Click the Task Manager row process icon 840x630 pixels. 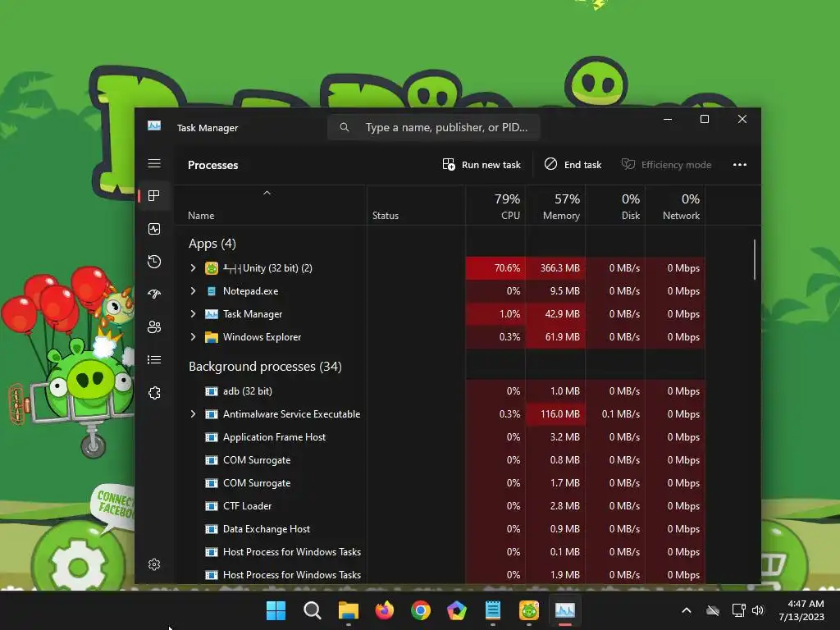212,314
